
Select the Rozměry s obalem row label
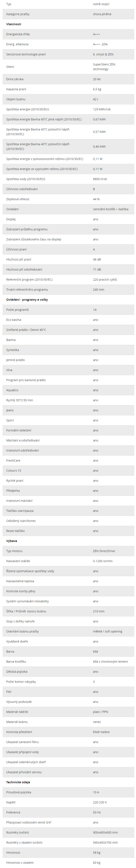click(24, 842)
